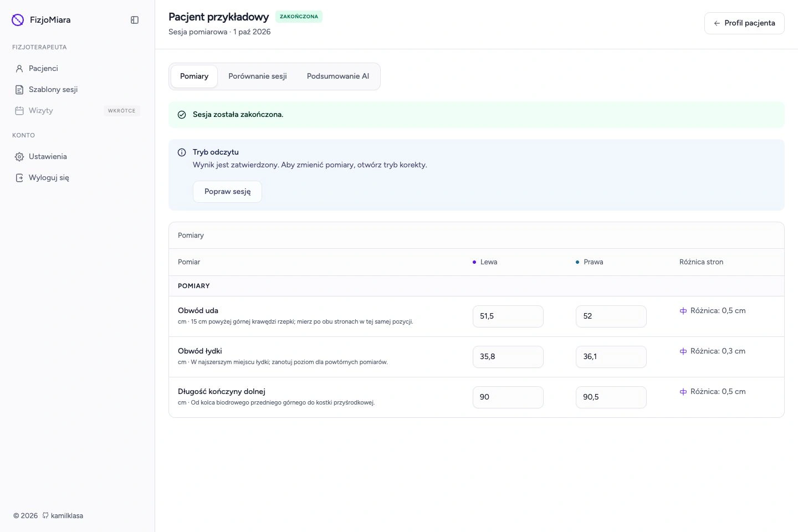Image resolution: width=798 pixels, height=532 pixels.
Task: Click the WKRÓTCE badge next to Wizyty
Action: click(122, 111)
